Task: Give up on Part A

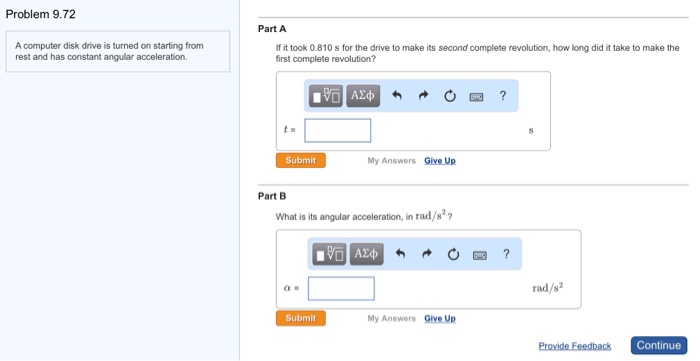Action: 440,161
